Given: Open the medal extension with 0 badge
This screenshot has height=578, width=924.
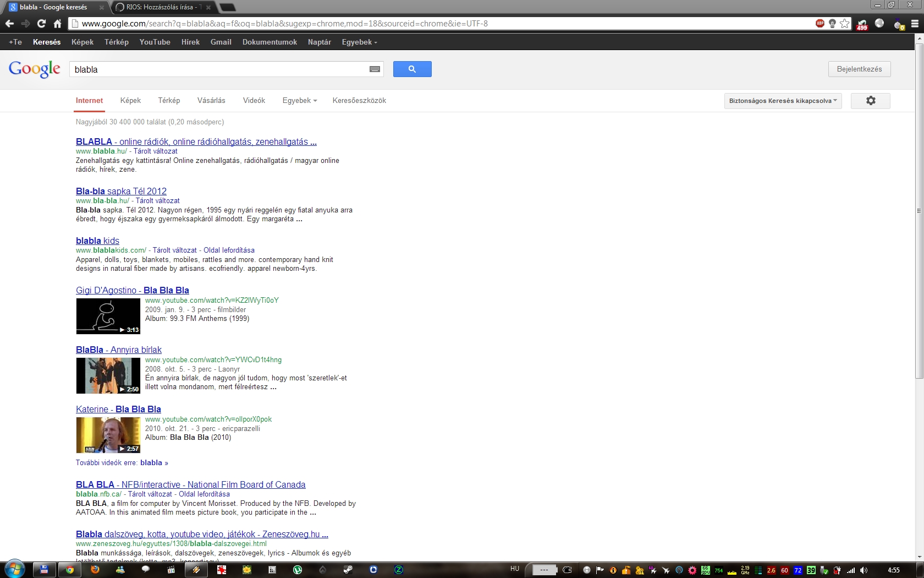Looking at the screenshot, I should pos(898,24).
